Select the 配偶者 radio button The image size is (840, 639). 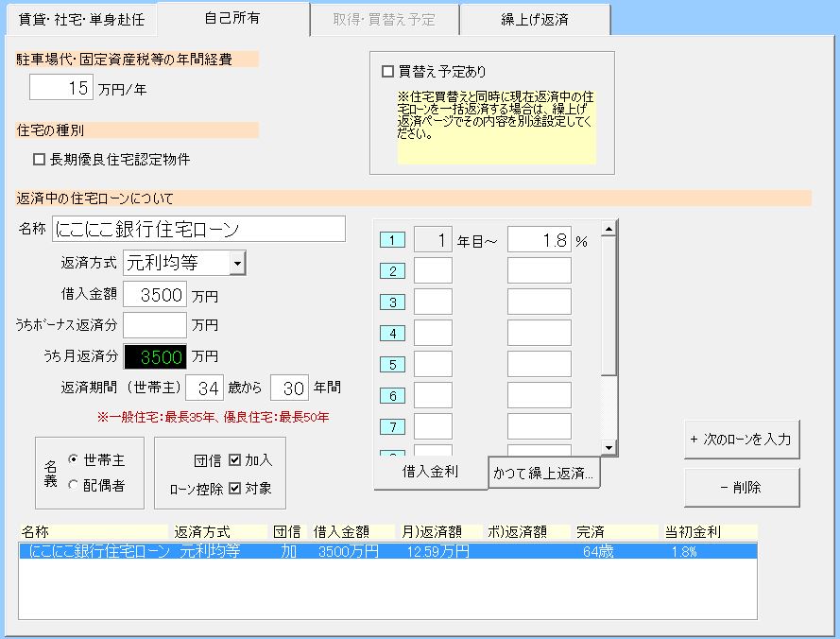coord(73,485)
